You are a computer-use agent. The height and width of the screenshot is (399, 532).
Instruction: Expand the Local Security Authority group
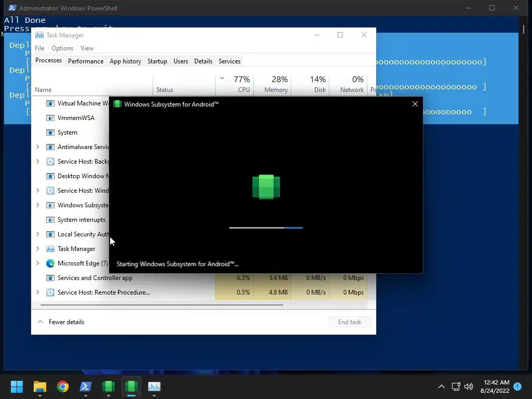(x=37, y=234)
